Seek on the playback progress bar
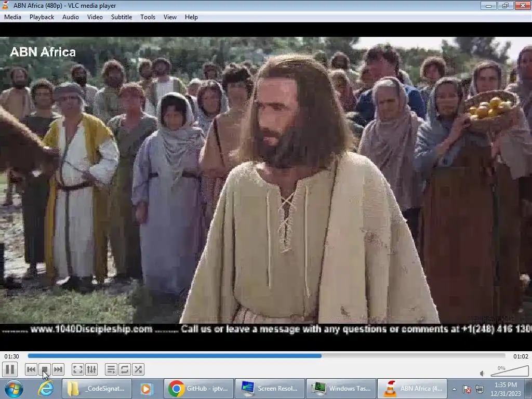The width and height of the screenshot is (532, 399). pyautogui.click(x=267, y=356)
